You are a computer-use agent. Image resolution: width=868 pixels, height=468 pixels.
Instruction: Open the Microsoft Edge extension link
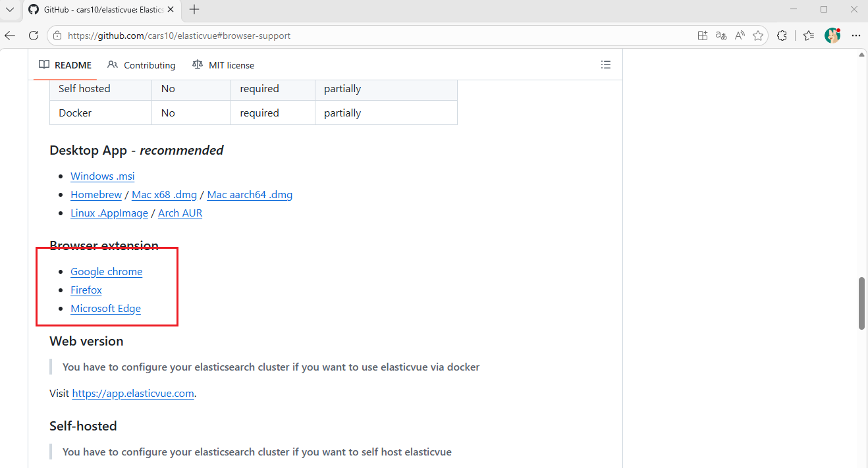105,308
